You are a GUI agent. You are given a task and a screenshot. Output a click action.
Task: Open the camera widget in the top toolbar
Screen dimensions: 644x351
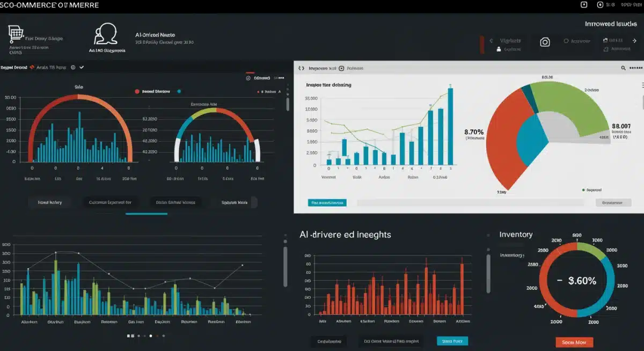click(x=544, y=42)
